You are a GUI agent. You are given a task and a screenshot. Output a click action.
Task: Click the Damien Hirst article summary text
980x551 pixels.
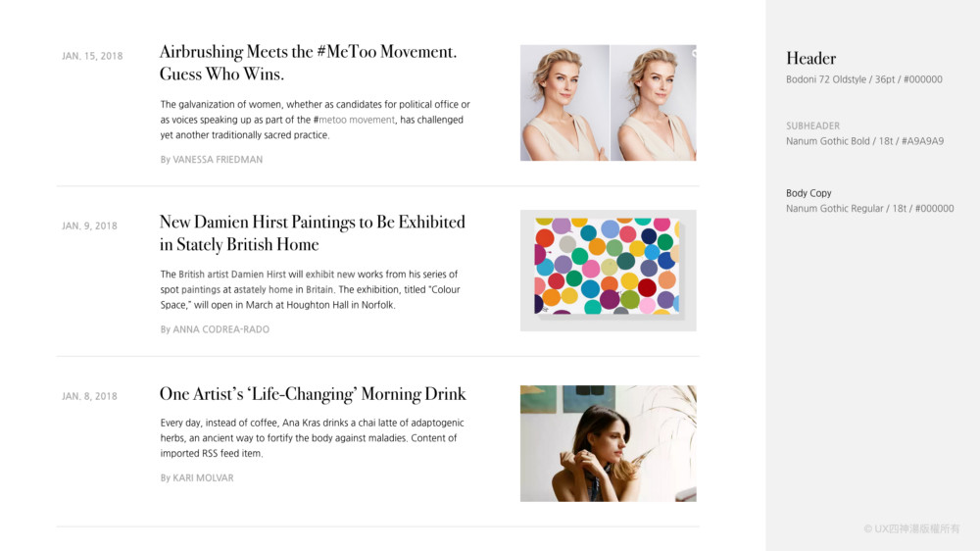[x=310, y=289]
